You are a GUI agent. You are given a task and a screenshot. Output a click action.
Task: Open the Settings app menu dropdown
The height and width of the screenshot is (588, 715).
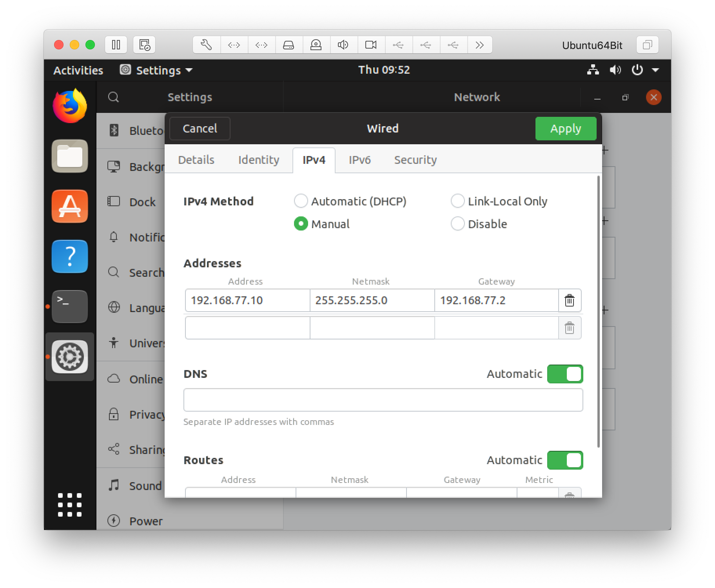[156, 71]
